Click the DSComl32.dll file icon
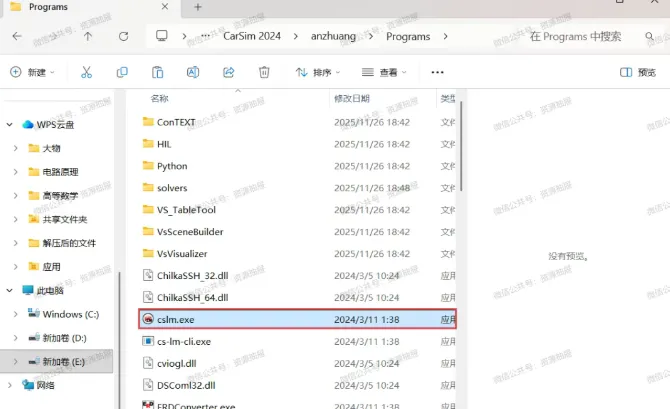 coord(148,385)
